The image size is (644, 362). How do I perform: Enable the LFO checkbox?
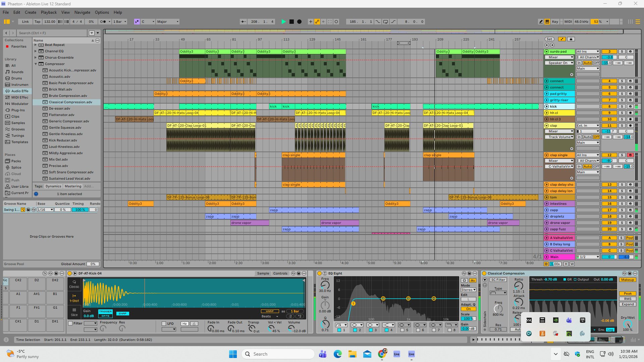point(164,323)
